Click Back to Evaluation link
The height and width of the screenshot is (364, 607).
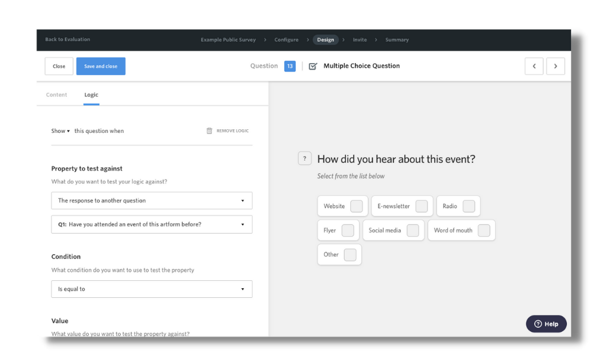pyautogui.click(x=68, y=39)
